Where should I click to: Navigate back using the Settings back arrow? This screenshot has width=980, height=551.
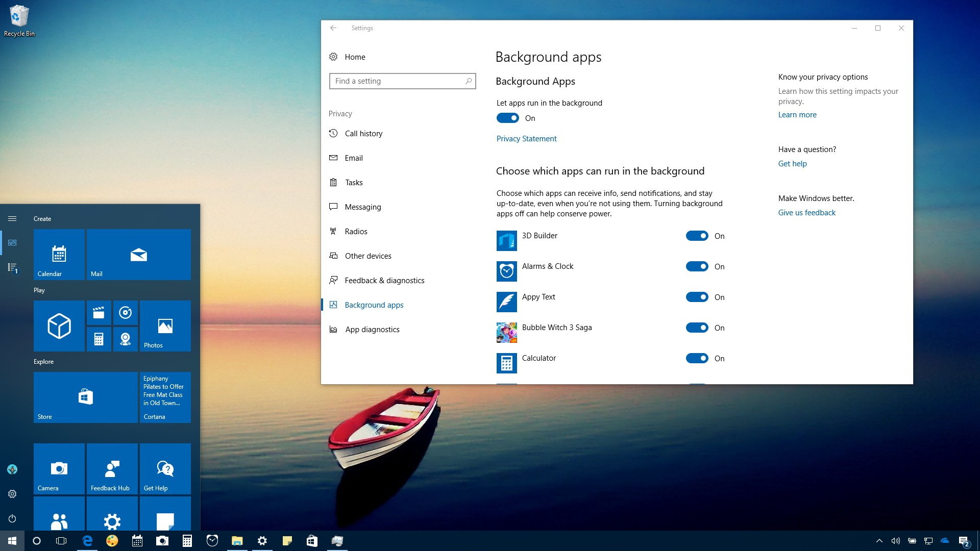333,28
